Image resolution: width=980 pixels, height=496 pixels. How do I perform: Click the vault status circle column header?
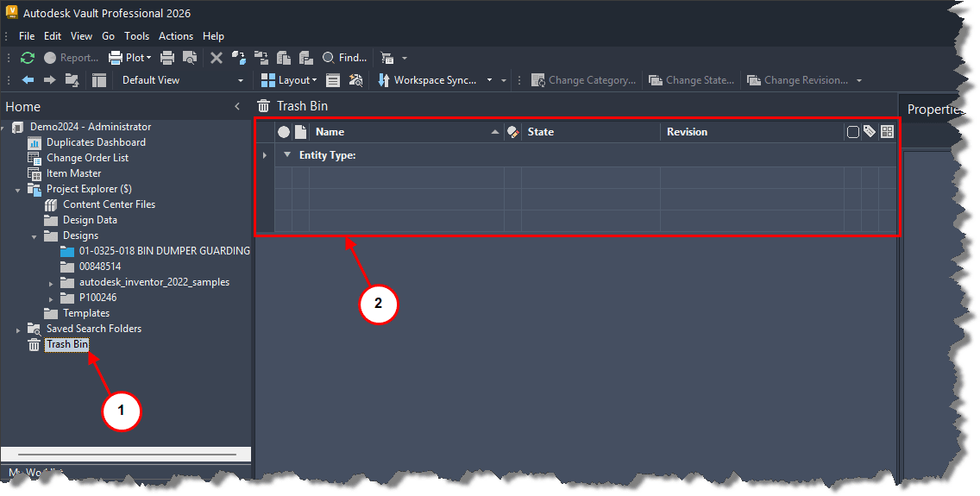(x=284, y=132)
